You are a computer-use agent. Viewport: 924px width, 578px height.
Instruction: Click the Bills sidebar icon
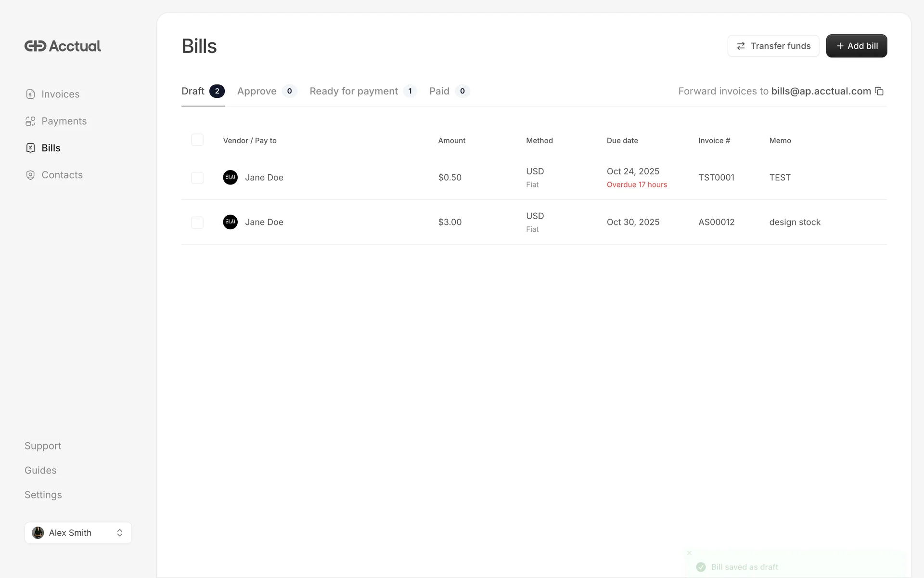30,148
